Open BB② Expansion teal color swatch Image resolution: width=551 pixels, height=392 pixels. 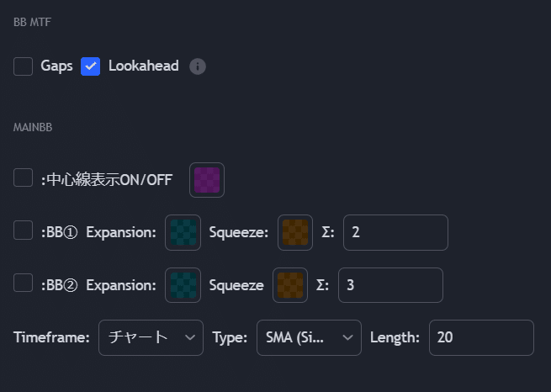pyautogui.click(x=183, y=285)
